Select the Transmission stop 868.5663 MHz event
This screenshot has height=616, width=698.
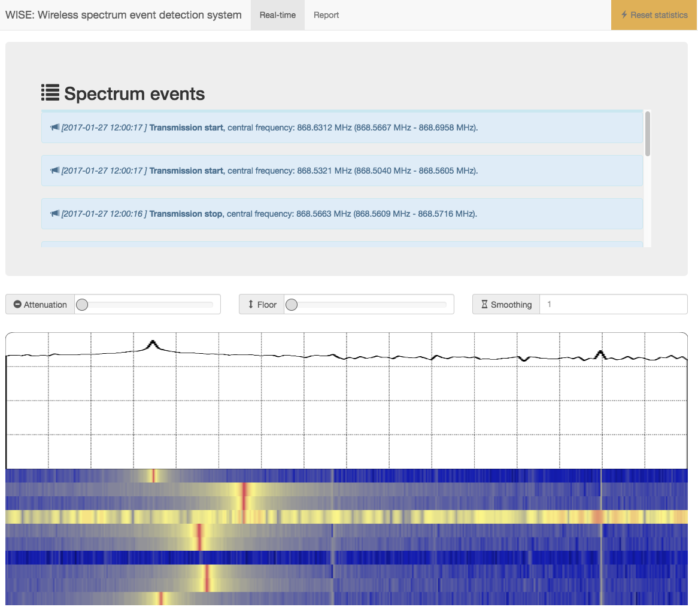pyautogui.click(x=341, y=214)
